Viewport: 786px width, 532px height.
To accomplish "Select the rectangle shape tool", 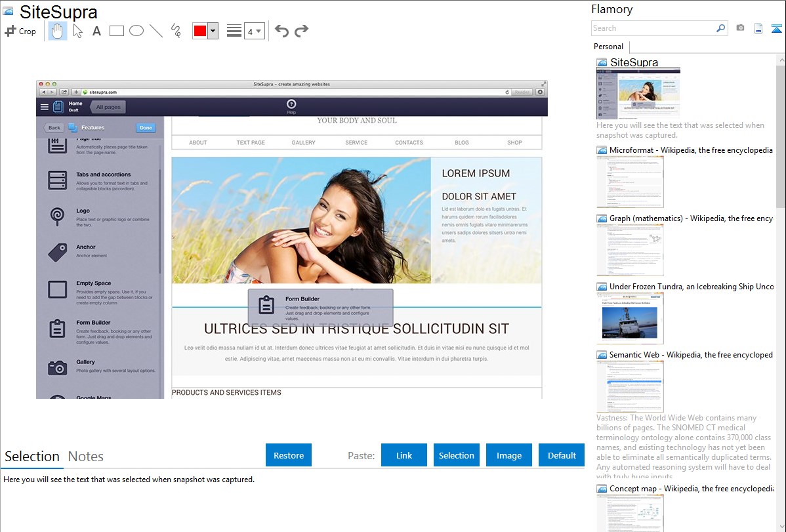I will point(117,31).
